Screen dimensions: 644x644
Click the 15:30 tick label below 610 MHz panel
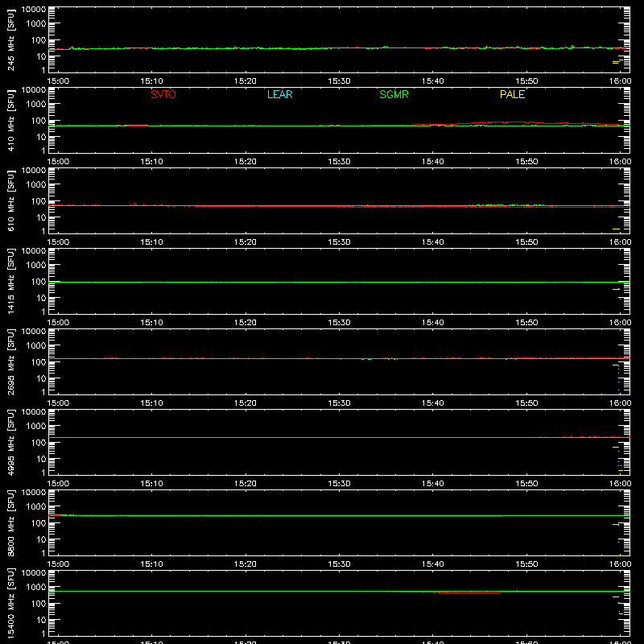click(339, 242)
